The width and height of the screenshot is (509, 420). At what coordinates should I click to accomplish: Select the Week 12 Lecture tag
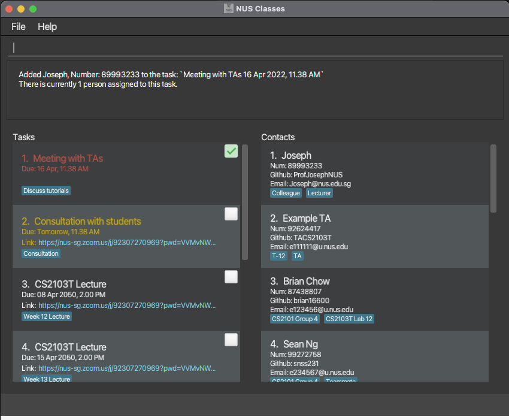[47, 316]
